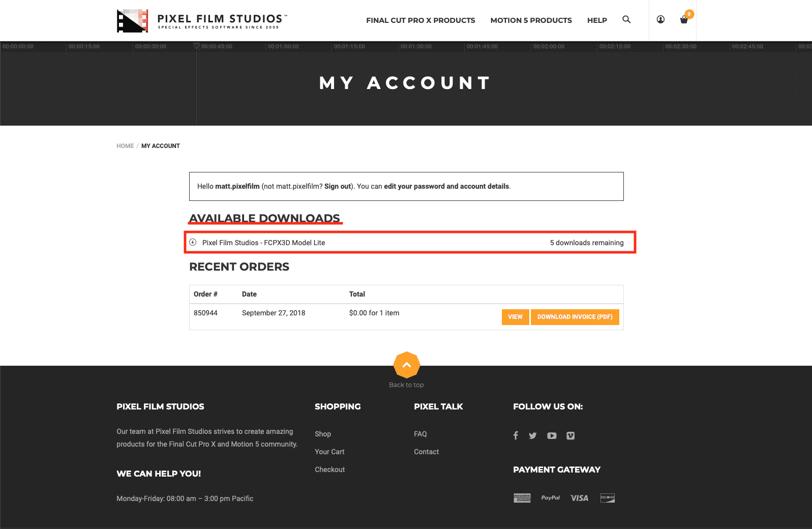Open Final Cut Pro X Products menu
The image size is (812, 529).
pos(420,20)
